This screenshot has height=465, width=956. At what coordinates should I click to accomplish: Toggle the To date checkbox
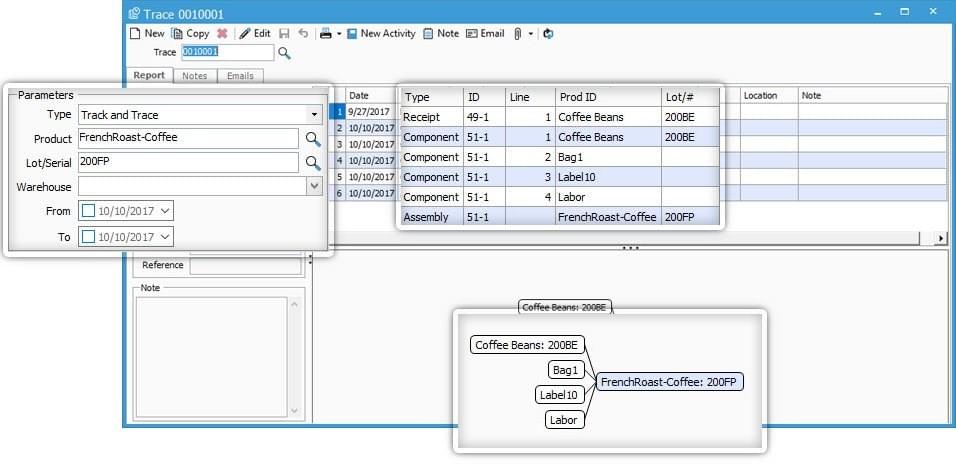point(88,236)
